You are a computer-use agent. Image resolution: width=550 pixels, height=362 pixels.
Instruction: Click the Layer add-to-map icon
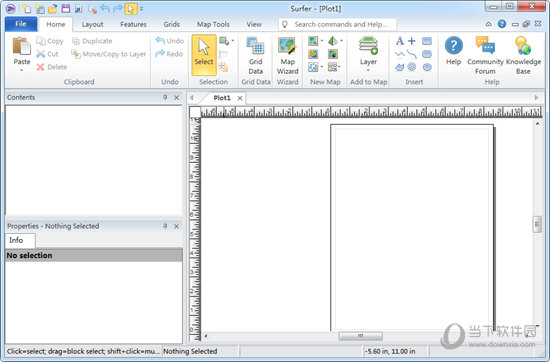pyautogui.click(x=368, y=46)
